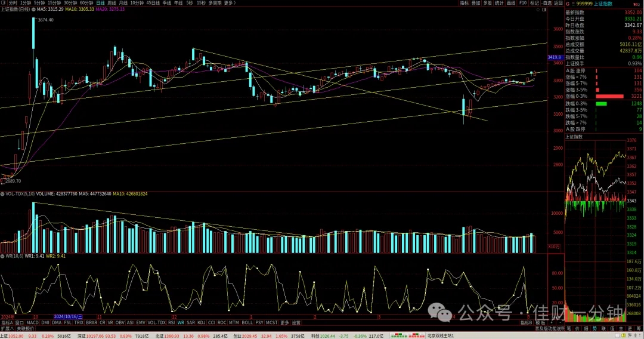Select the 指标A indicator group tab
This screenshot has width=644, height=339.
tap(7, 323)
